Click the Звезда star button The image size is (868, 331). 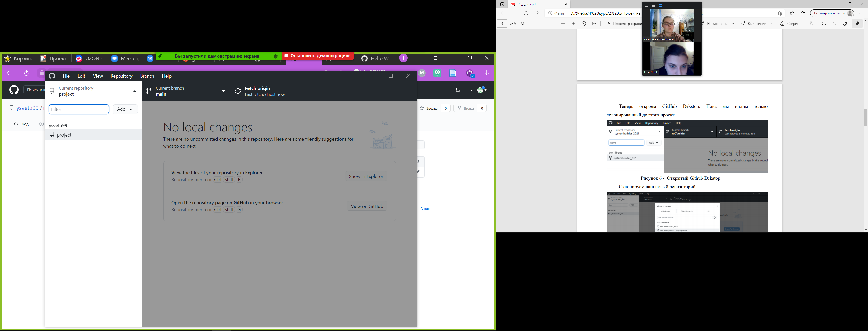coord(429,108)
